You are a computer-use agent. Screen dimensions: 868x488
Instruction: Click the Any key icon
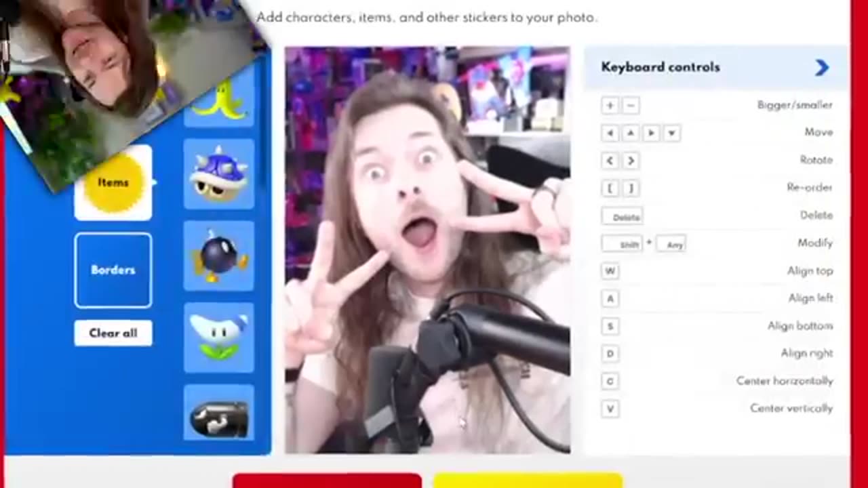(x=671, y=243)
